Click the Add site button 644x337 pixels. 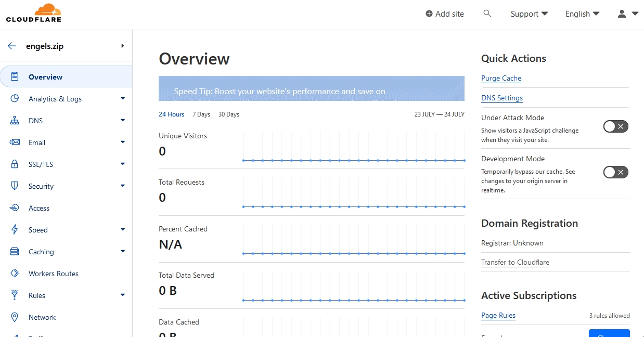pyautogui.click(x=445, y=14)
